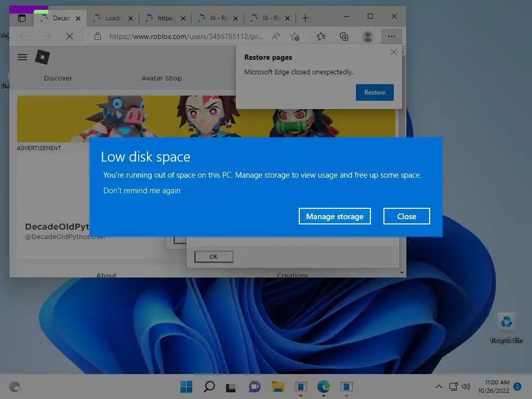
Task: Click the site lock icon in address bar
Action: coord(98,36)
